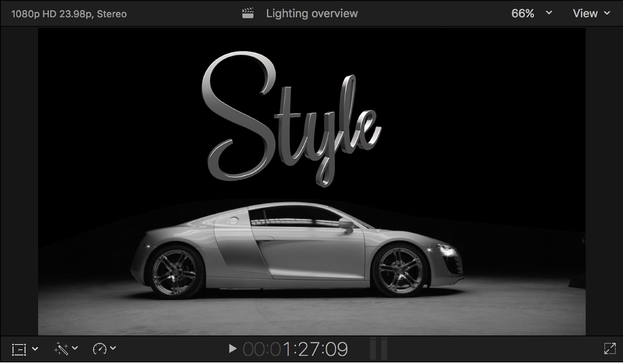Click the transform tool's chevron icon
The height and width of the screenshot is (364, 623).
tap(34, 349)
